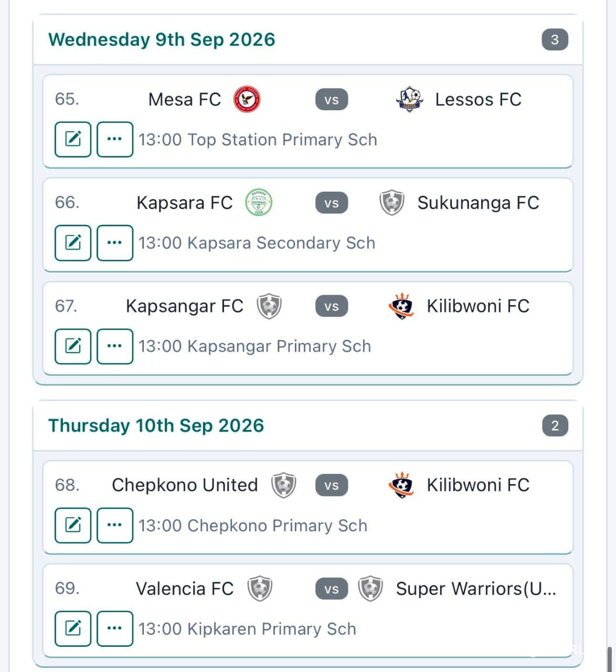616x672 pixels.
Task: Click the edit icon for match 66
Action: [73, 243]
